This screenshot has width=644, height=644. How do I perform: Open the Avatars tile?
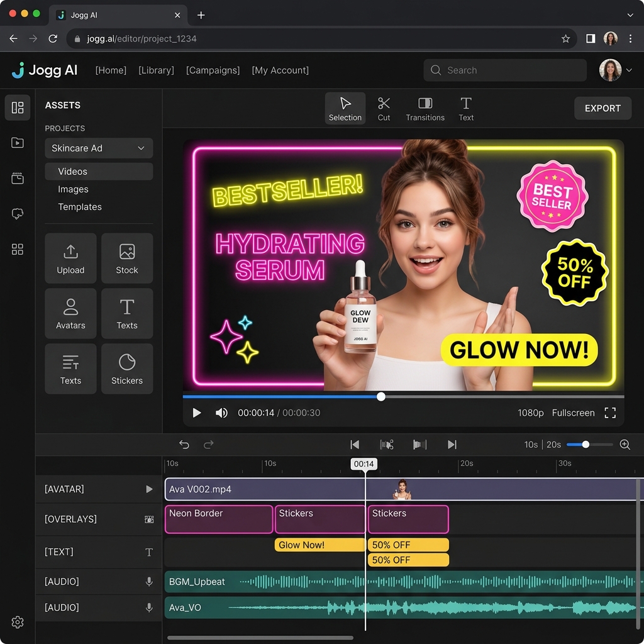click(x=70, y=313)
